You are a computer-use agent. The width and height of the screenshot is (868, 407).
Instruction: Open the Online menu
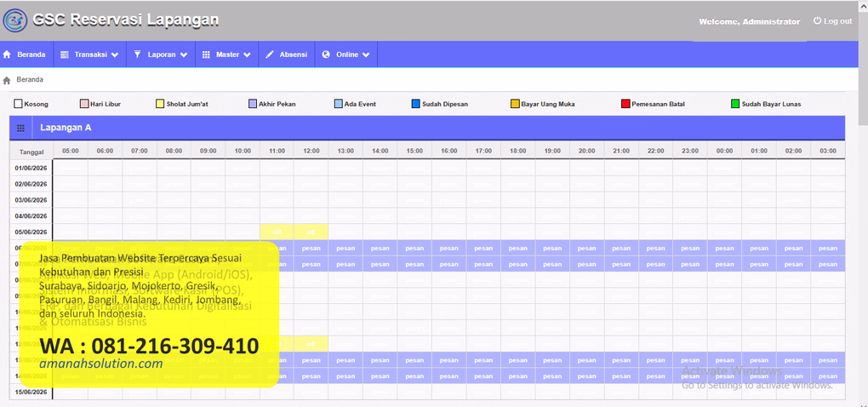[346, 54]
